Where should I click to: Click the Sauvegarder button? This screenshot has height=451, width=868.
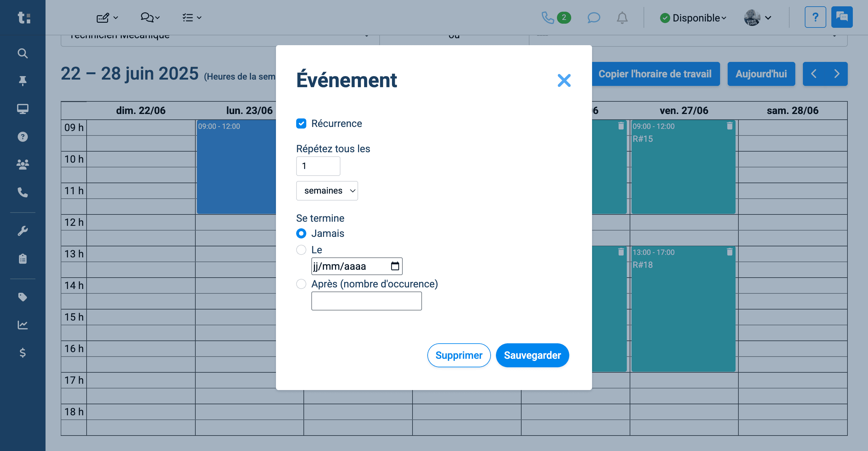click(532, 355)
